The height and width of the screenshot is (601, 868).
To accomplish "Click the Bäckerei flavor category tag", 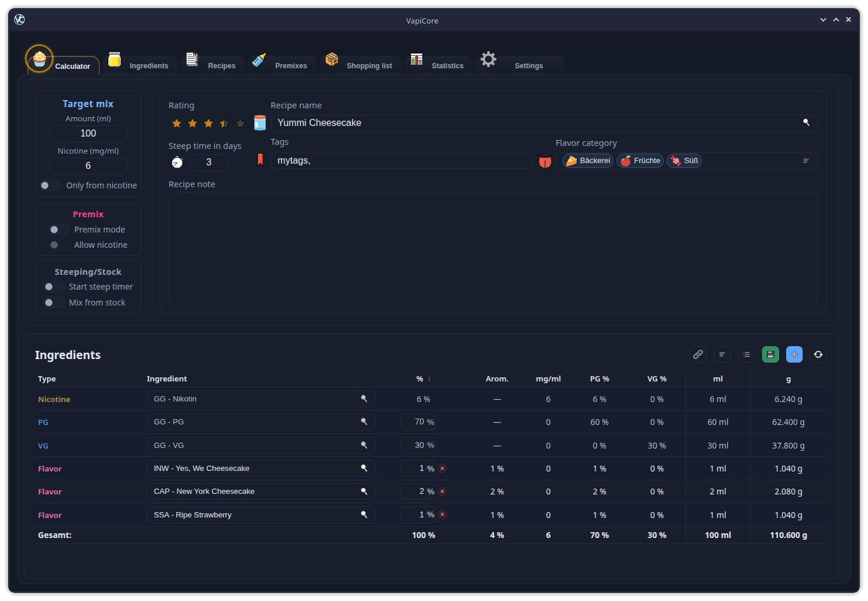I will point(588,161).
